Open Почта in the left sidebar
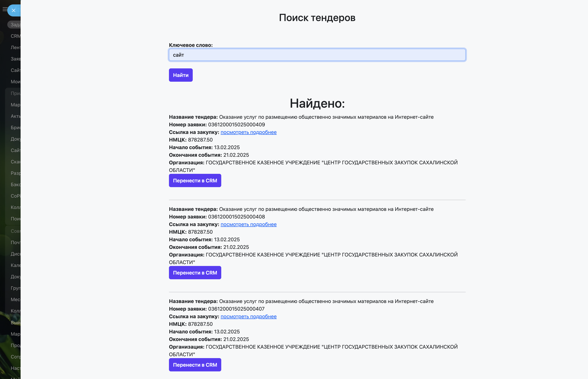Image resolution: width=588 pixels, height=379 pixels. tap(15, 242)
